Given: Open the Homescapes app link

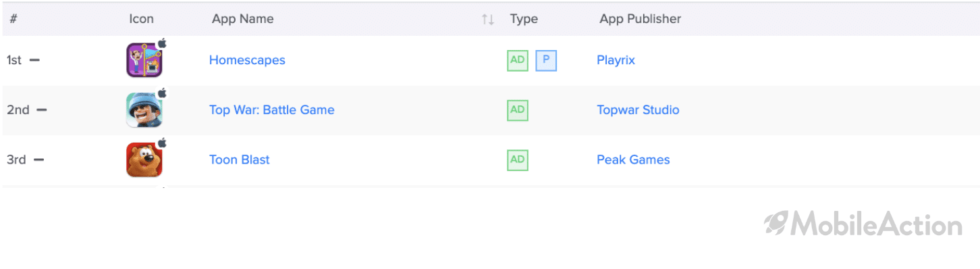Looking at the screenshot, I should tap(247, 60).
